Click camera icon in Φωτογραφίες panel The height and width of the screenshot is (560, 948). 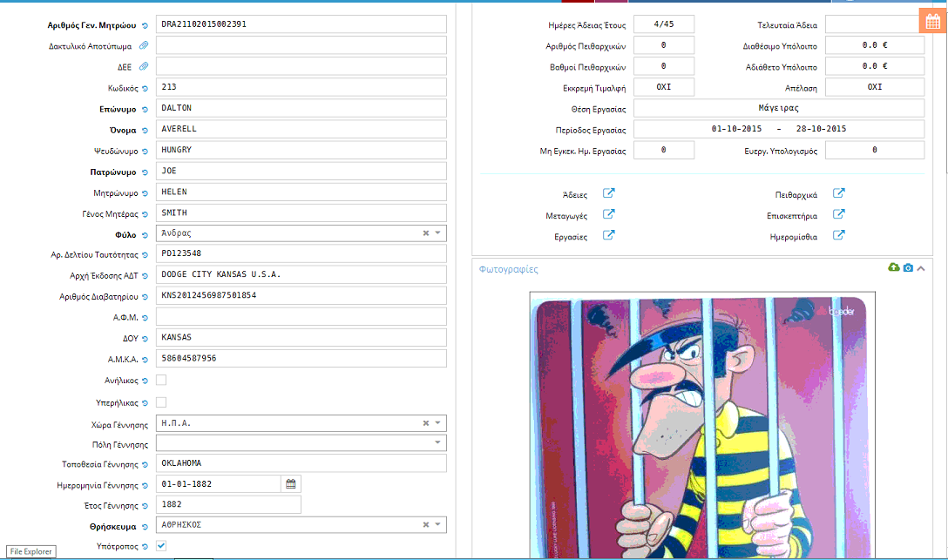[x=908, y=267]
